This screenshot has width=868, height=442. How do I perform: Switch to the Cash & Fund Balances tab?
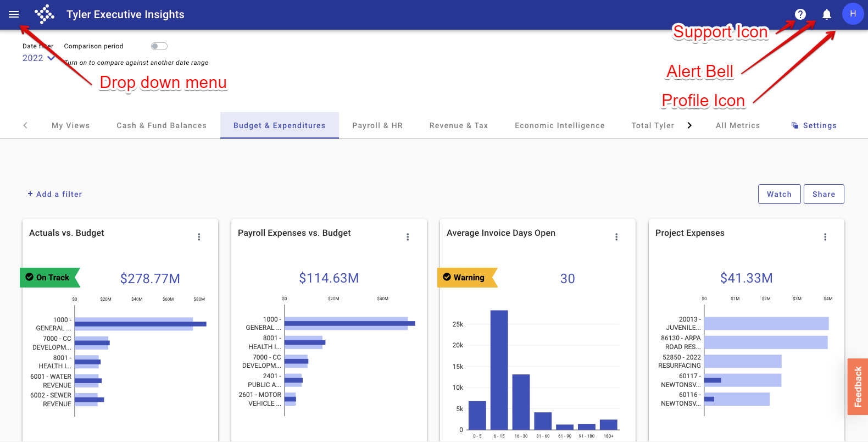coord(162,125)
